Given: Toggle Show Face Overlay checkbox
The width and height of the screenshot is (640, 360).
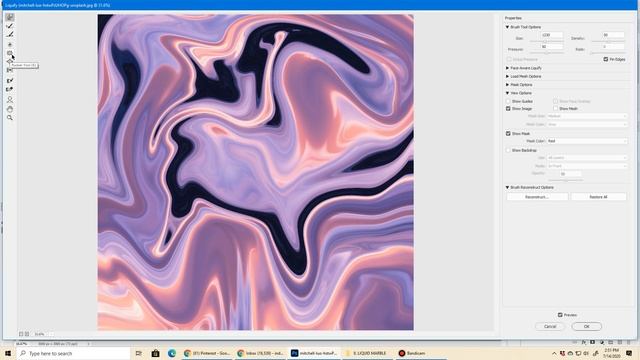Looking at the screenshot, I should click(x=556, y=101).
